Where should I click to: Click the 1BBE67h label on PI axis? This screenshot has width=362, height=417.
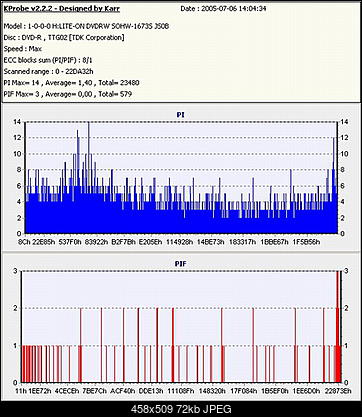[x=274, y=242]
